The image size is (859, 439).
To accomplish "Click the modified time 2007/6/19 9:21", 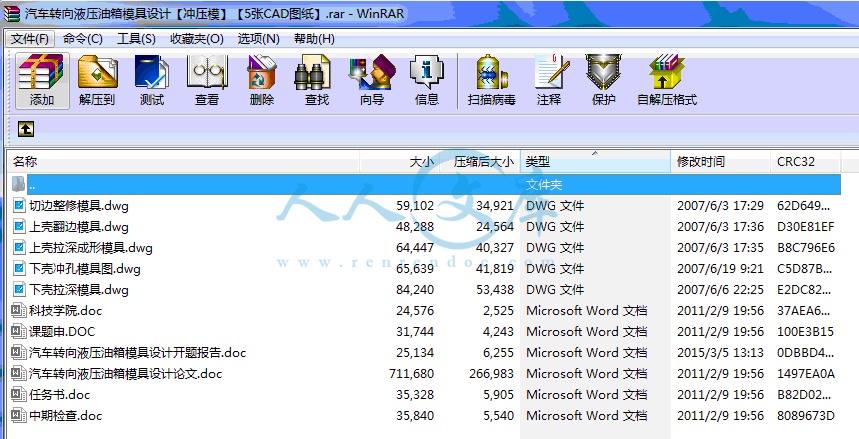I will pyautogui.click(x=720, y=269).
